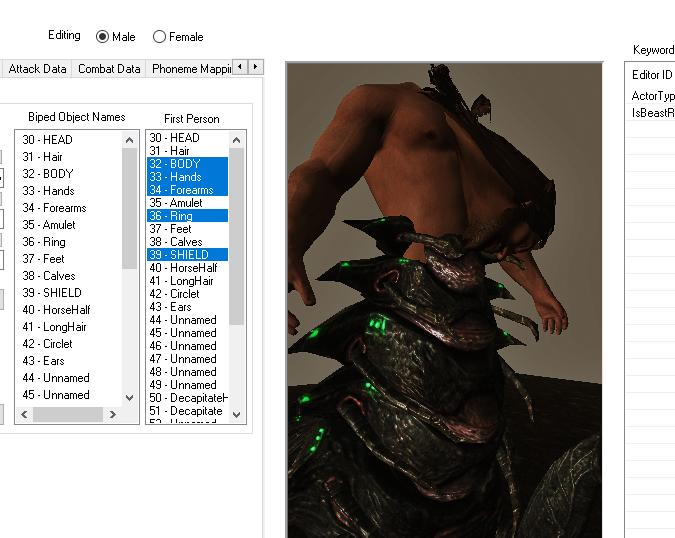
Task: Select '31 - Hair' in First Person list
Action: click(188, 151)
